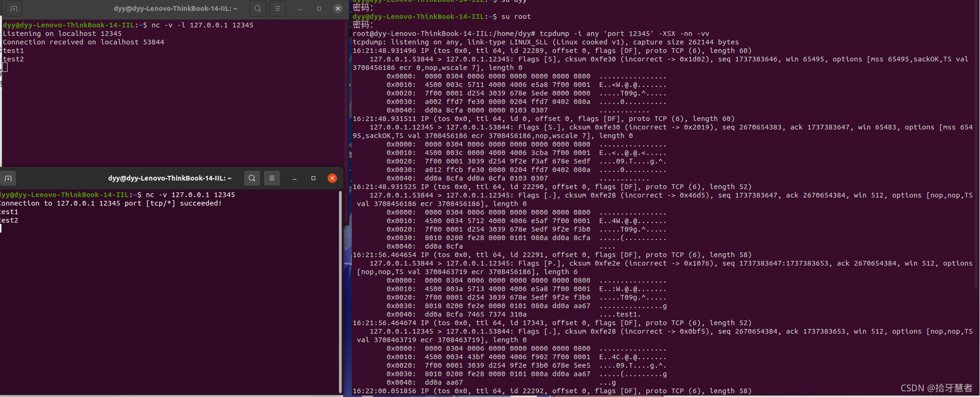
Task: Click the packet line timestamped 16:21:56.464674
Action: pyautogui.click(x=552, y=323)
